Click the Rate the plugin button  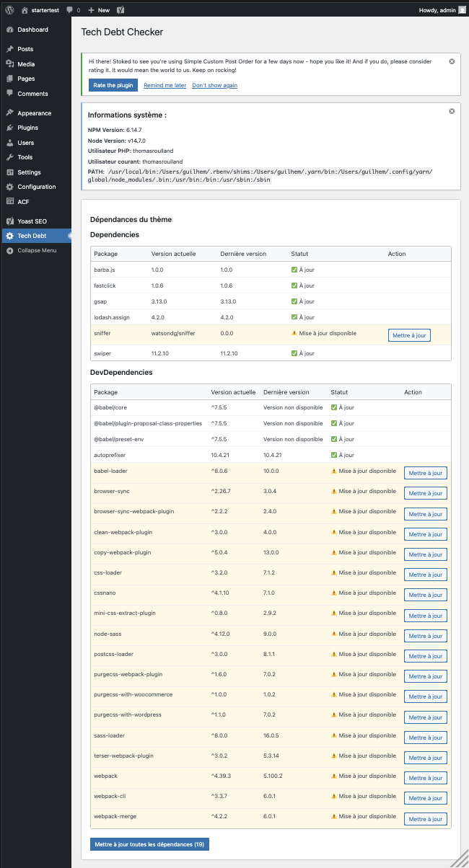click(113, 85)
